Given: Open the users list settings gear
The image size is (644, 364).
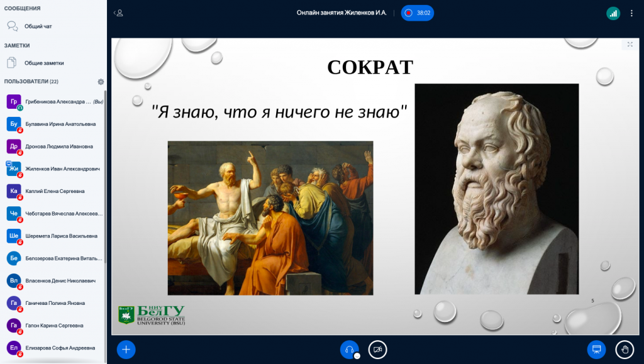Looking at the screenshot, I should (x=101, y=82).
